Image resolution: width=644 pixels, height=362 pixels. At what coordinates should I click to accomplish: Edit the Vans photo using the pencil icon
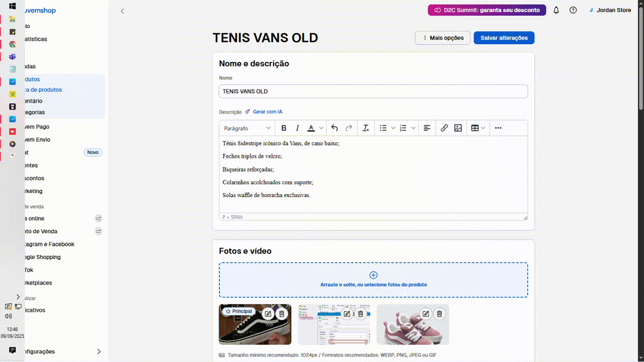(x=268, y=314)
